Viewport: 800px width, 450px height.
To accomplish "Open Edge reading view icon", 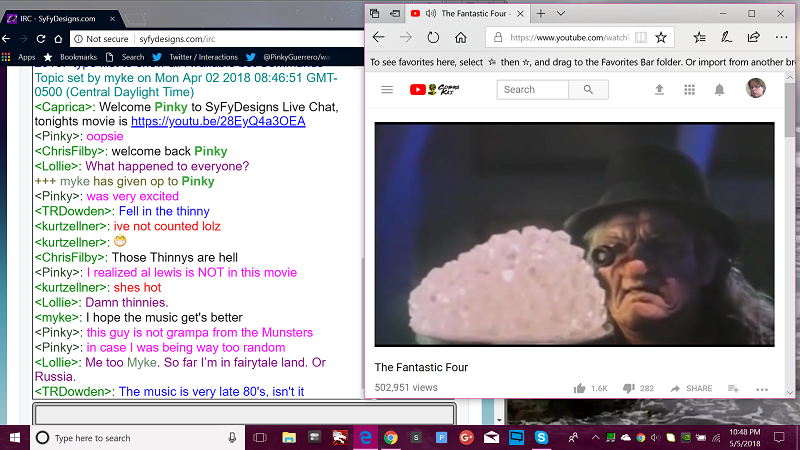I will click(641, 37).
